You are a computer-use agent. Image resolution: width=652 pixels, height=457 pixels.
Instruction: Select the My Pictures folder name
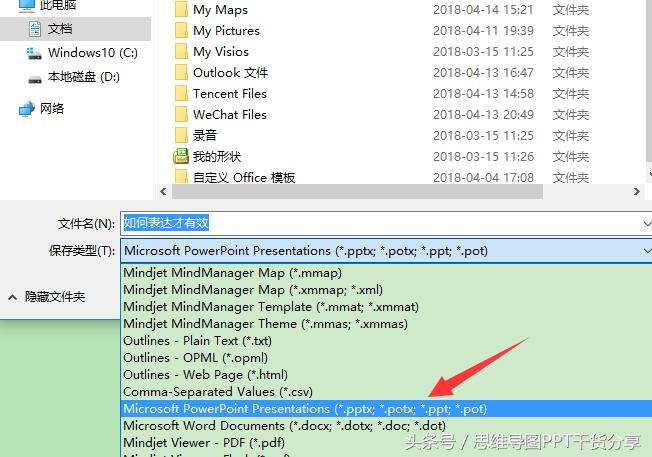(226, 31)
